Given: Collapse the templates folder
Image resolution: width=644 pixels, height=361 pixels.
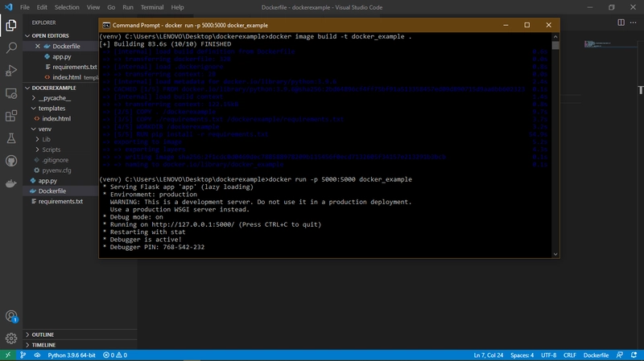Looking at the screenshot, I should 52,109.
